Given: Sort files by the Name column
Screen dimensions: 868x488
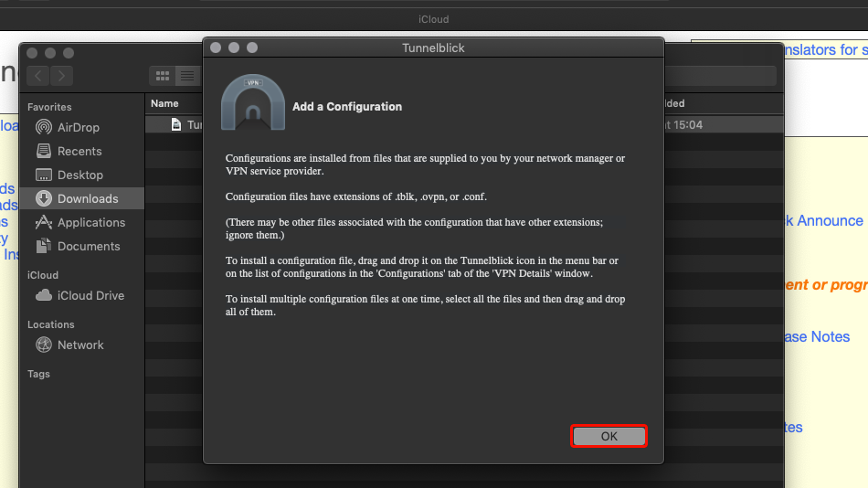Looking at the screenshot, I should coord(165,103).
